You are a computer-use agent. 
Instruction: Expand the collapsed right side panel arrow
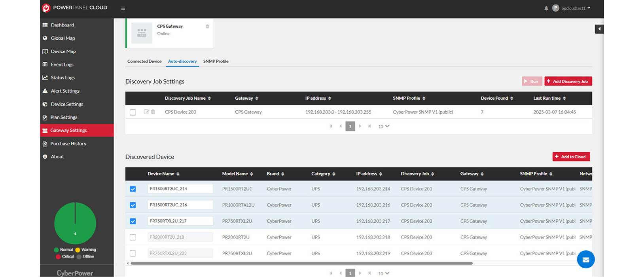599,29
